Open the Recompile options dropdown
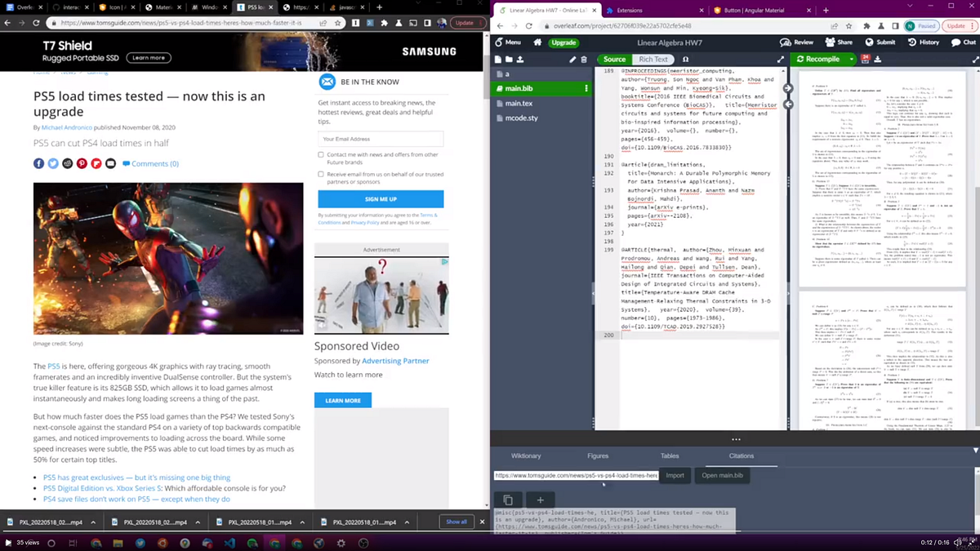This screenshot has width=980, height=551. coord(851,59)
